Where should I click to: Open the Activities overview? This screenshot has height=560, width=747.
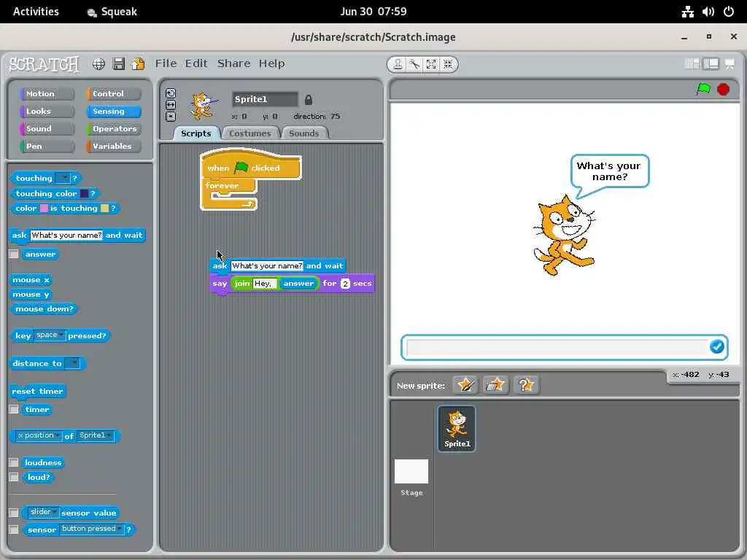(36, 12)
